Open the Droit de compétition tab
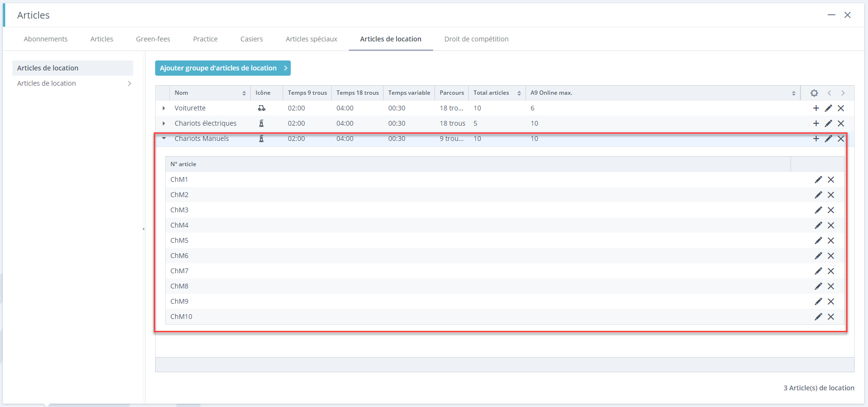This screenshot has width=868, height=407. (476, 39)
